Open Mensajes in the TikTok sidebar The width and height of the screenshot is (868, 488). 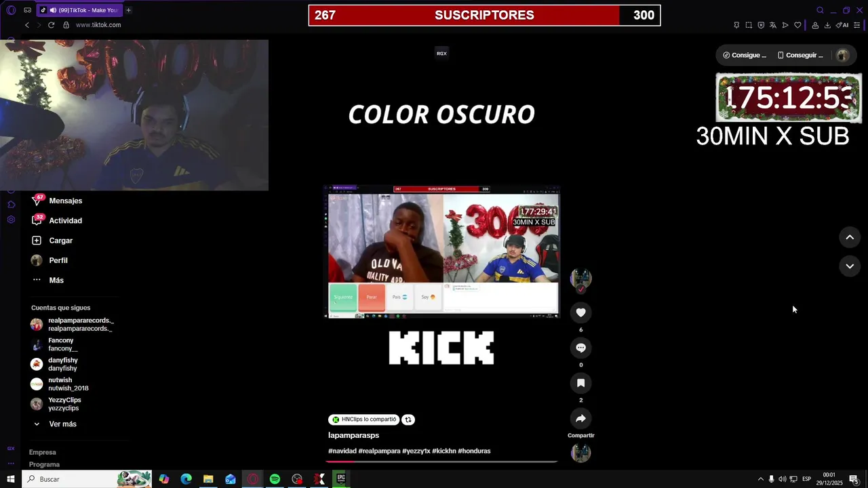tap(65, 201)
